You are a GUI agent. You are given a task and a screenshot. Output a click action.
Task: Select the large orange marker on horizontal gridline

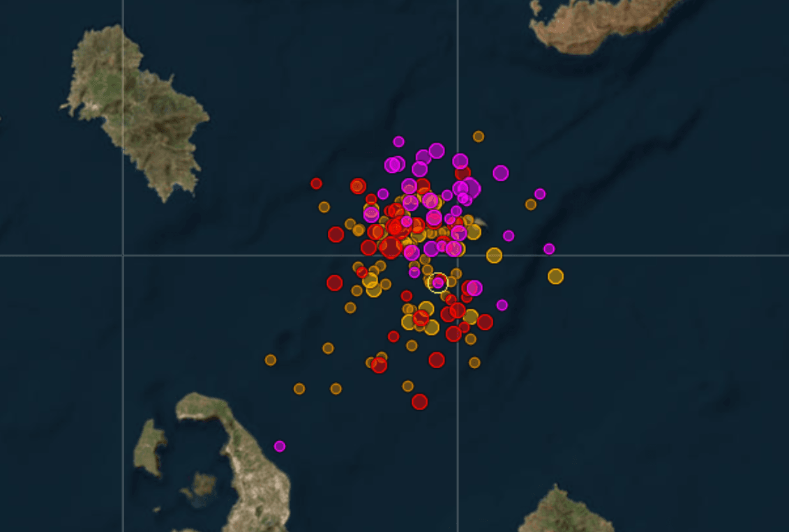[x=494, y=255]
